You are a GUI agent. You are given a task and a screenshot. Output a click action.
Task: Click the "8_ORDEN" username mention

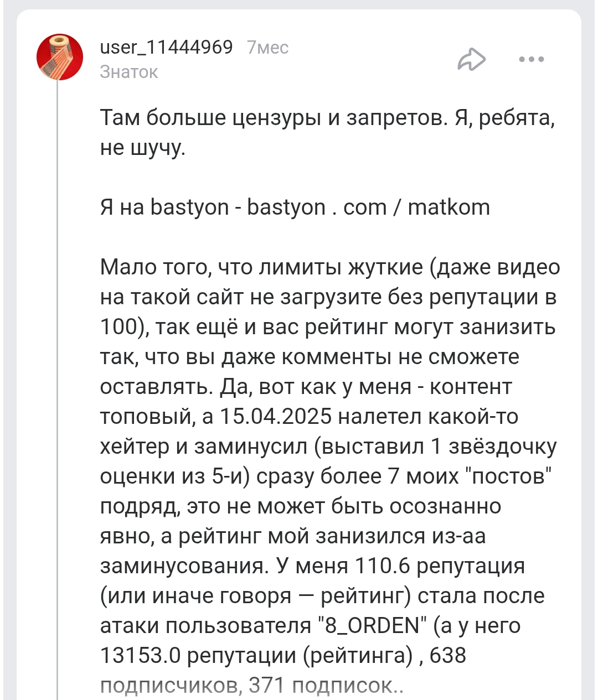[372, 626]
